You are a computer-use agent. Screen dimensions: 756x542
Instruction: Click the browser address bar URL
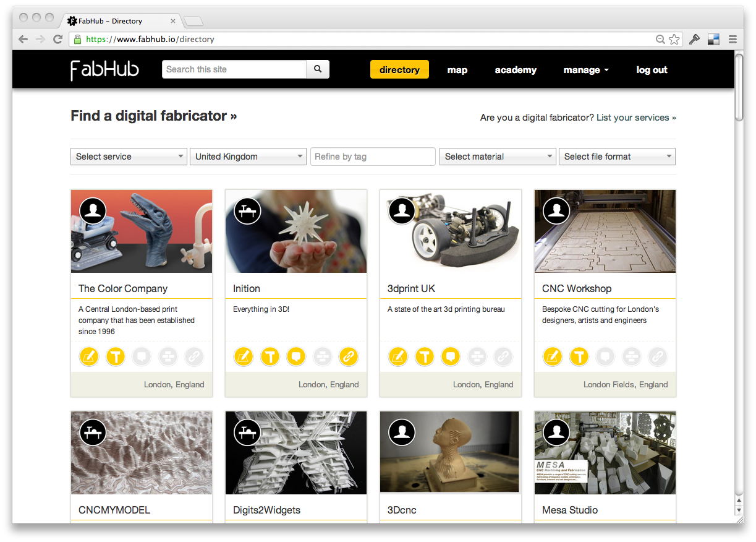[150, 39]
